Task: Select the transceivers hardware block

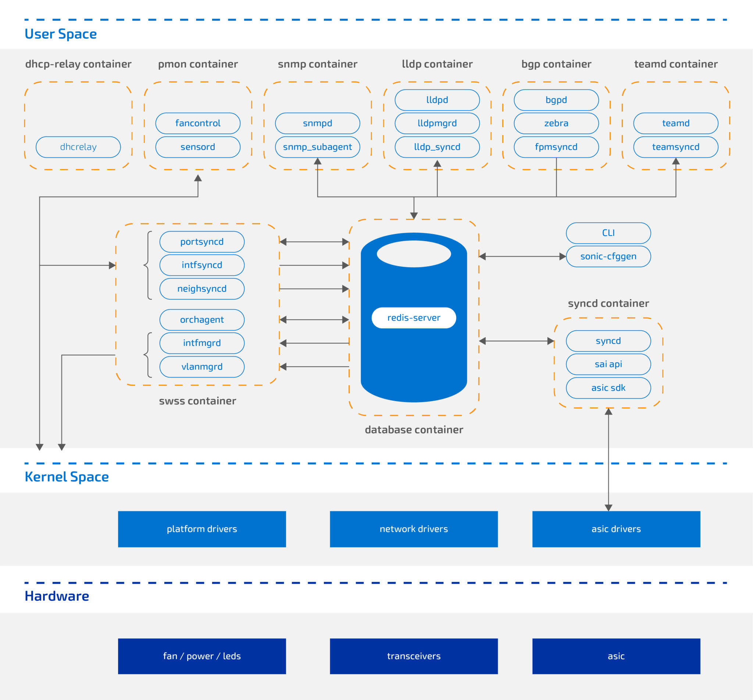Action: tap(414, 656)
